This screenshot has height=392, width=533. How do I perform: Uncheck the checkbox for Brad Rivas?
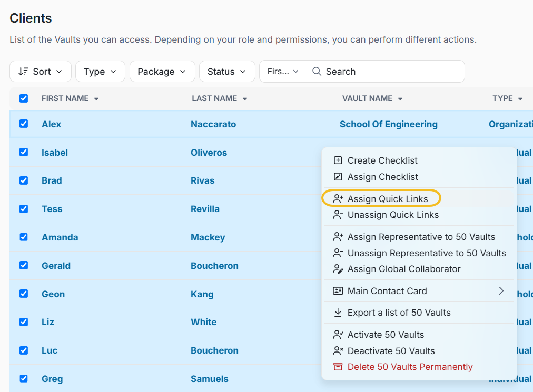point(24,180)
